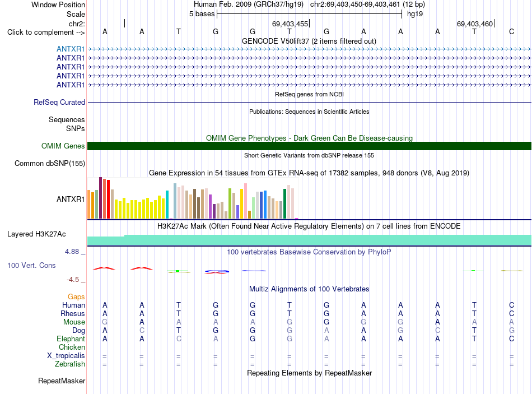Click the Common dbSNP(155) track label
This screenshot has width=532, height=394.
(x=50, y=164)
